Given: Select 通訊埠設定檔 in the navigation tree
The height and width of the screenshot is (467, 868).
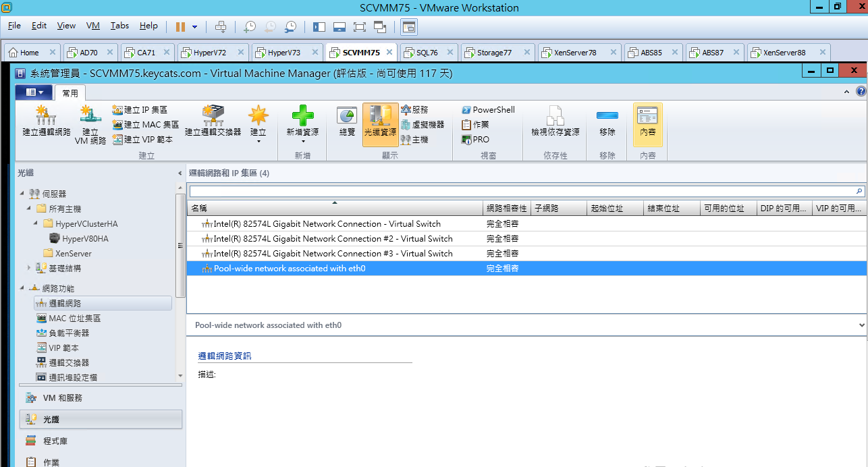Looking at the screenshot, I should pos(67,377).
